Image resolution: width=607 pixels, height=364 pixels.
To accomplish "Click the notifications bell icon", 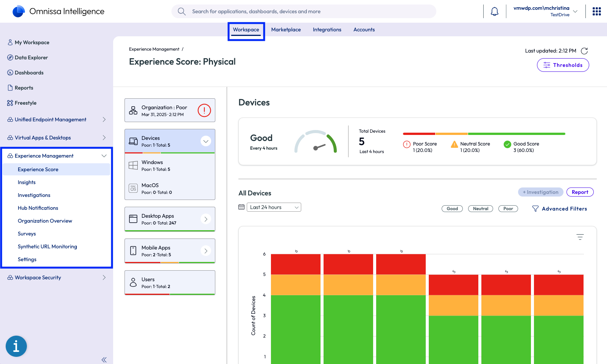I will [x=494, y=12].
